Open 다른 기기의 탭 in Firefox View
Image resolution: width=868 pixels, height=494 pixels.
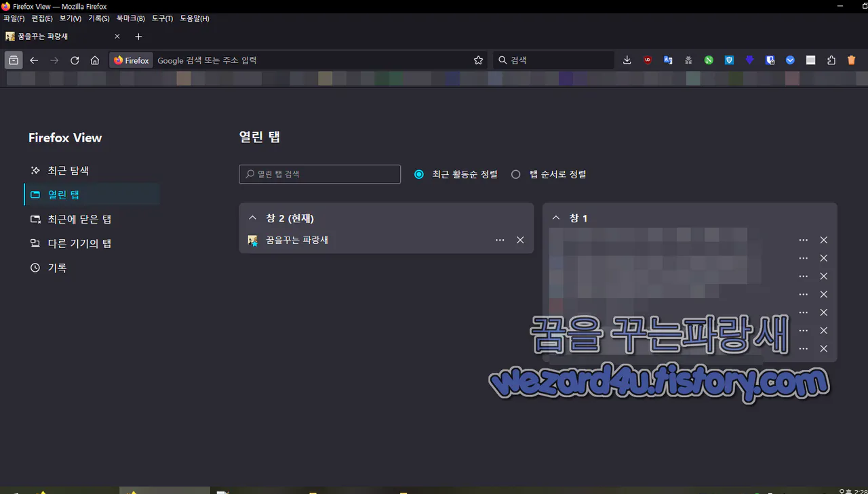click(x=79, y=243)
